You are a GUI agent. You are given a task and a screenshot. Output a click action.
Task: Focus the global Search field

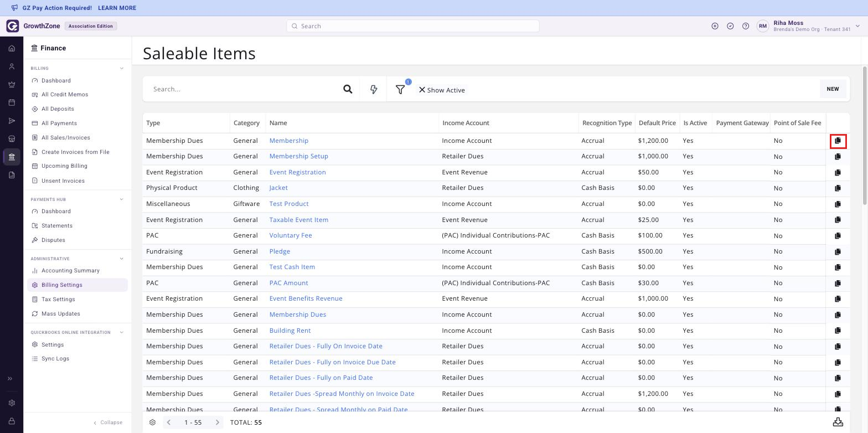(412, 26)
